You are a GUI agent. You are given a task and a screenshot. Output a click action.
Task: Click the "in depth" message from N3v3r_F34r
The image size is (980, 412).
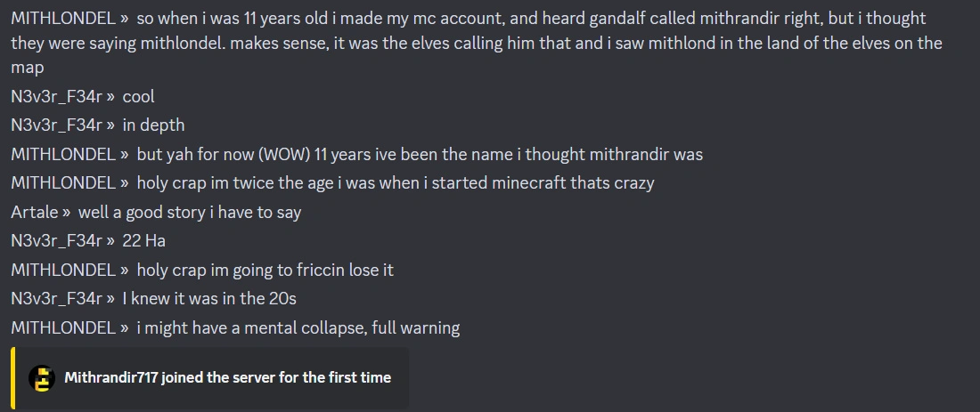154,125
